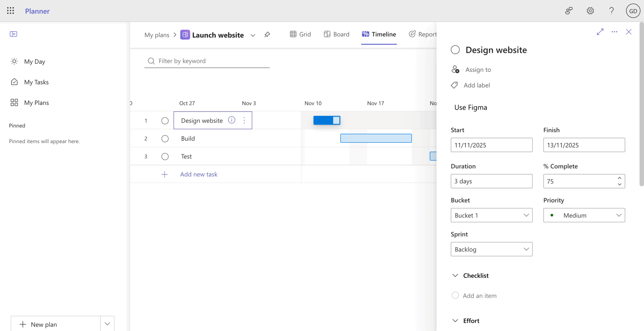The image size is (644, 331).
Task: Collapse the Checklist section
Action: 455,276
